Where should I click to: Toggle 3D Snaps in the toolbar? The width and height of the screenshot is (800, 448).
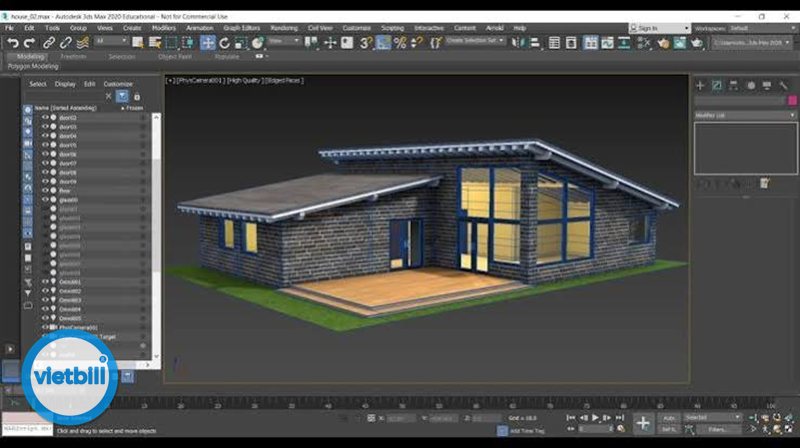click(365, 43)
